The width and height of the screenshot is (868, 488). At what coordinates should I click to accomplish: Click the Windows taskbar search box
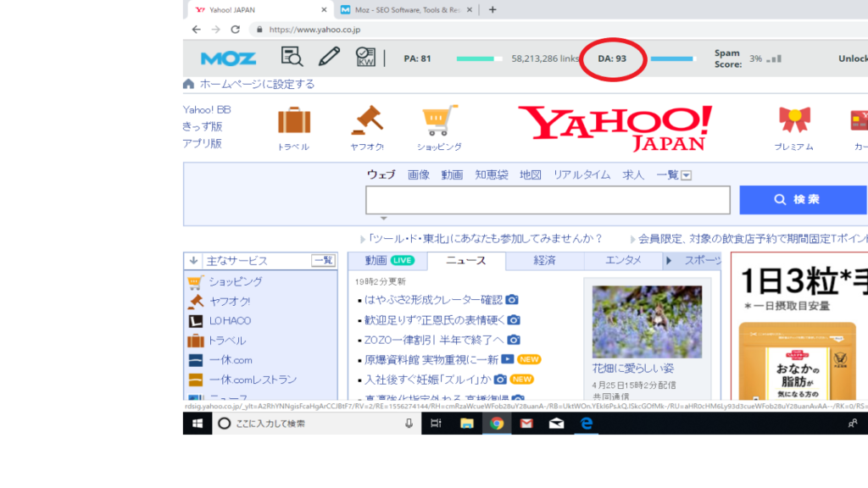pyautogui.click(x=317, y=424)
